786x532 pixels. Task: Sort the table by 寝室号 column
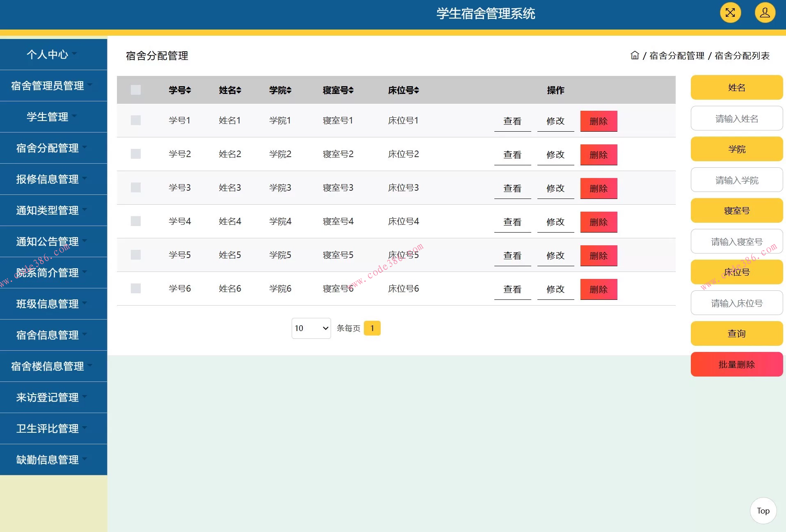pos(338,90)
